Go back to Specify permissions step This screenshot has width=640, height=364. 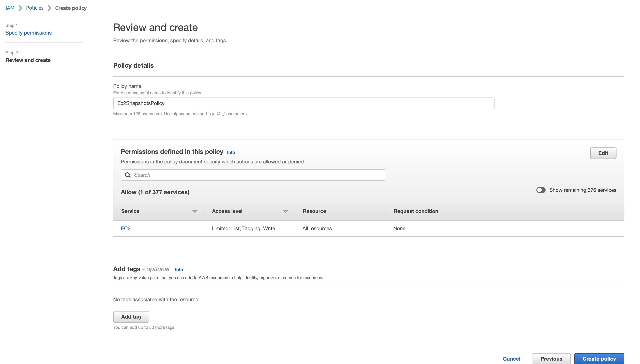pyautogui.click(x=29, y=33)
